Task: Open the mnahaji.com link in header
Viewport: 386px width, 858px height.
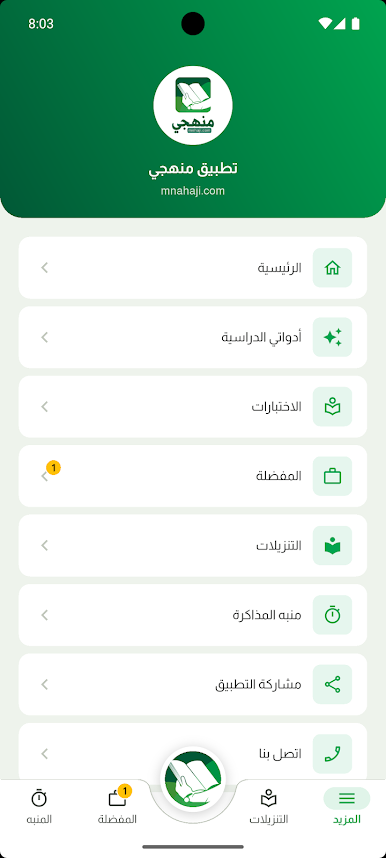Action: pyautogui.click(x=193, y=191)
